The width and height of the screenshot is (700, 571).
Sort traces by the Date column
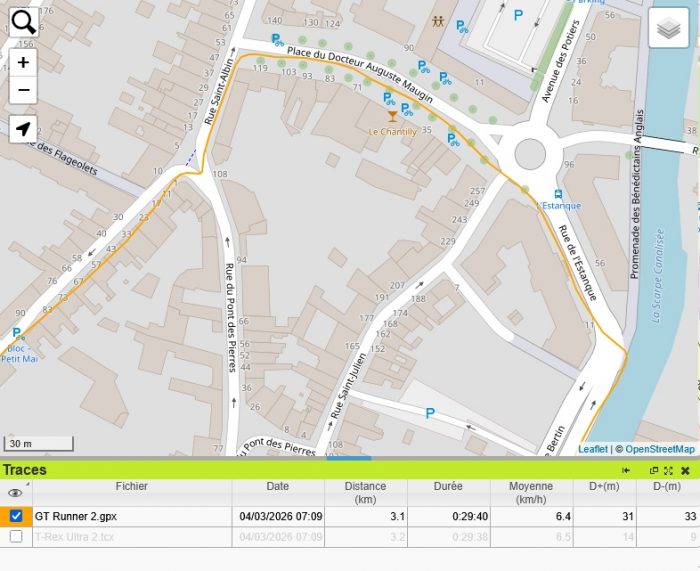coord(277,487)
